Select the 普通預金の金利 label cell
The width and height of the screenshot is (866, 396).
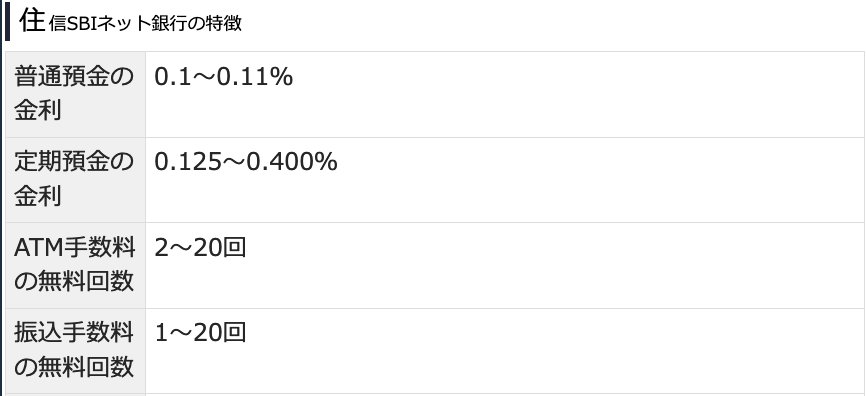click(76, 94)
